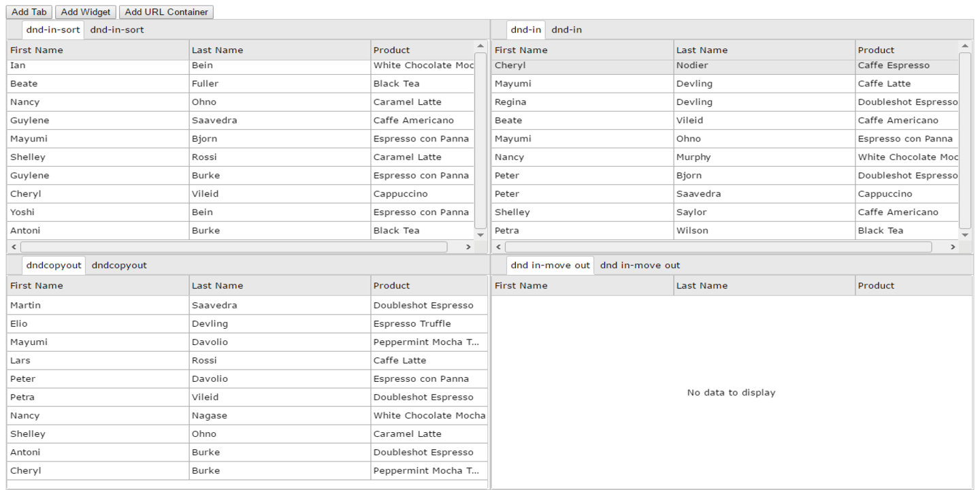
Task: Select Black Tea in Petra Wilson's row
Action: [x=907, y=231]
